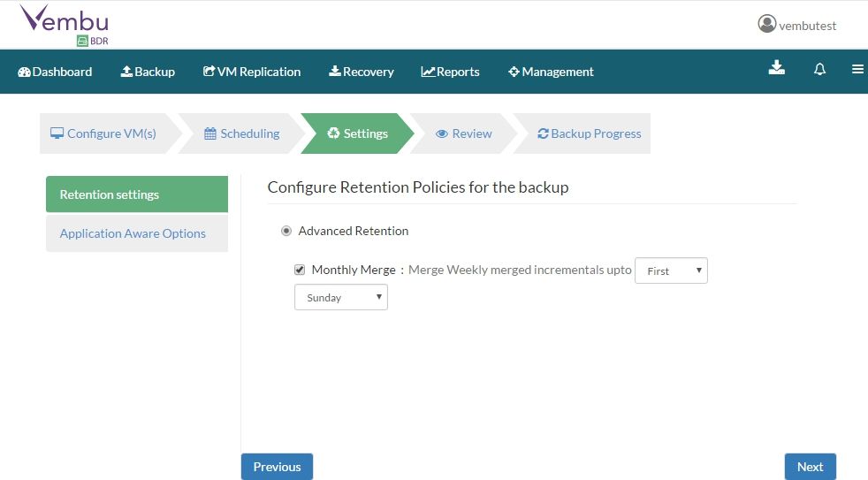Open the Sunday day dropdown
868x480 pixels.
pyautogui.click(x=341, y=297)
